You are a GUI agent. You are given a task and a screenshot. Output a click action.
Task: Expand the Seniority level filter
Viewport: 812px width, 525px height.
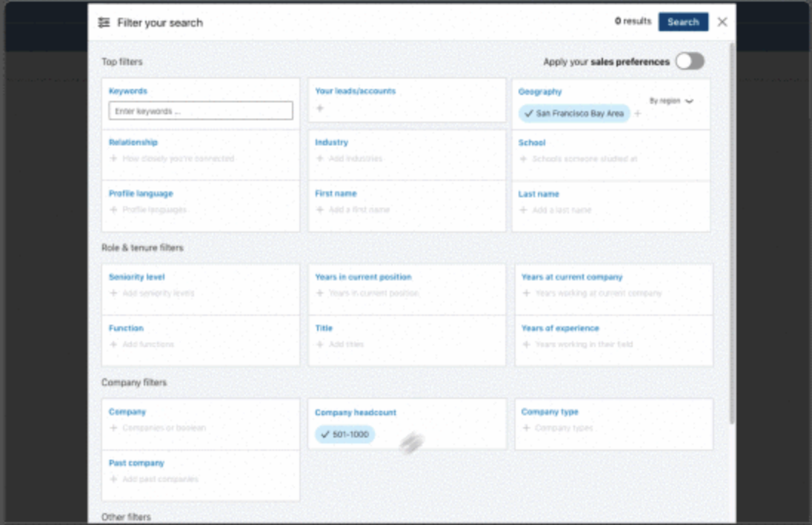(x=137, y=277)
